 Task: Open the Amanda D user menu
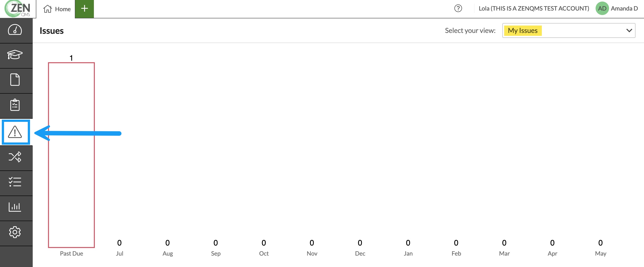624,9
